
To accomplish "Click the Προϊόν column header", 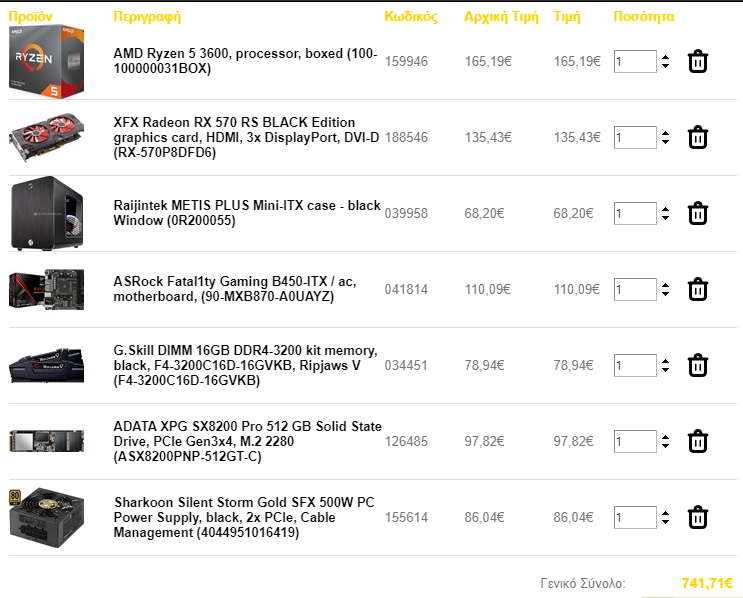I will 30,17.
